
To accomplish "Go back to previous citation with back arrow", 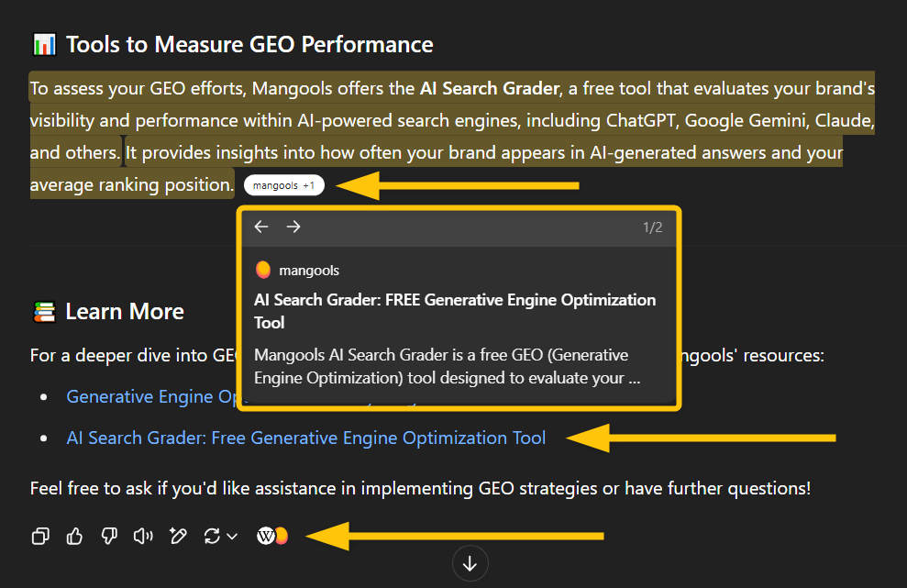I will pyautogui.click(x=261, y=226).
